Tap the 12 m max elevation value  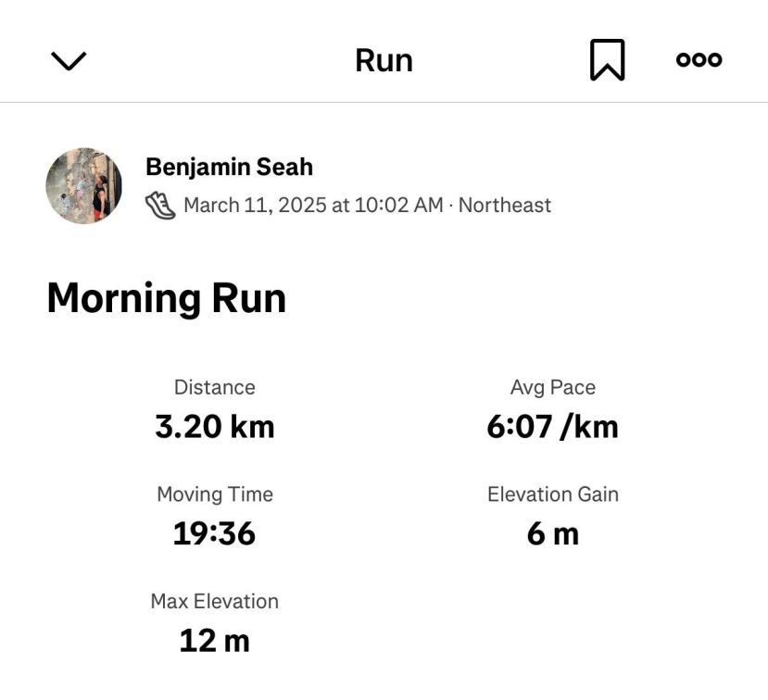tap(215, 641)
